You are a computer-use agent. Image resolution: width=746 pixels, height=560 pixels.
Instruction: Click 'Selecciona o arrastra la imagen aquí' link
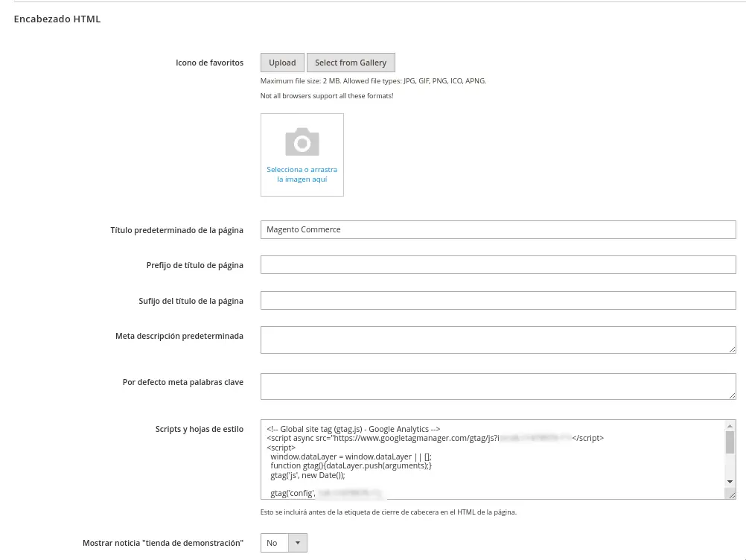(302, 174)
